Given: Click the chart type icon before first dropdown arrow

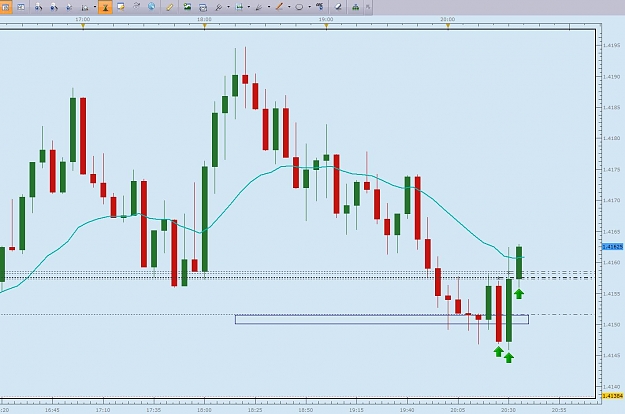Looking at the screenshot, I should click(85, 7).
